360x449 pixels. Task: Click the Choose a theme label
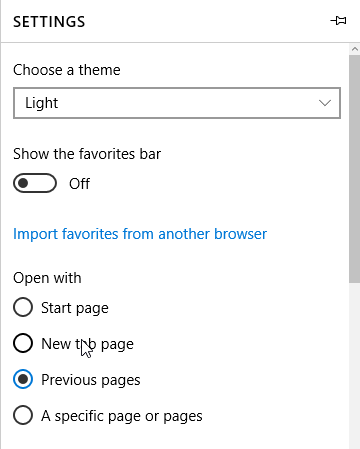[x=67, y=70]
